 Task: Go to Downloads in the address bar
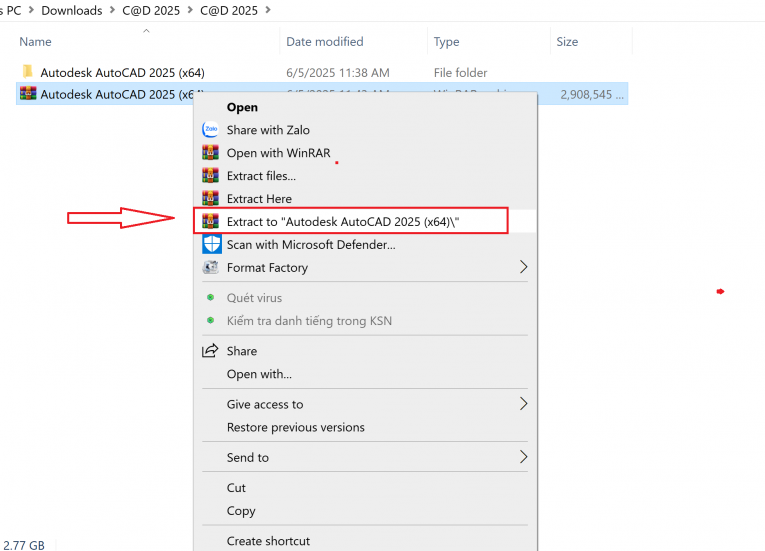click(x=72, y=10)
